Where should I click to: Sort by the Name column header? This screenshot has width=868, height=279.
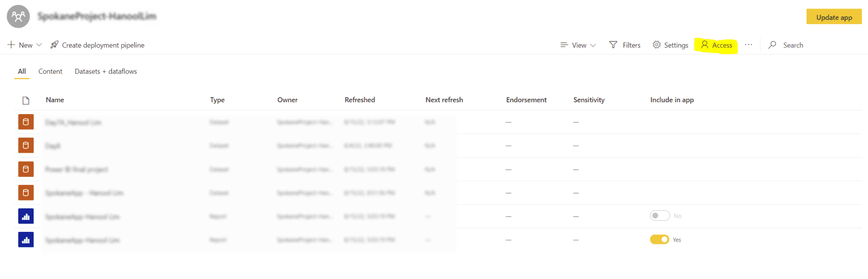tap(55, 100)
